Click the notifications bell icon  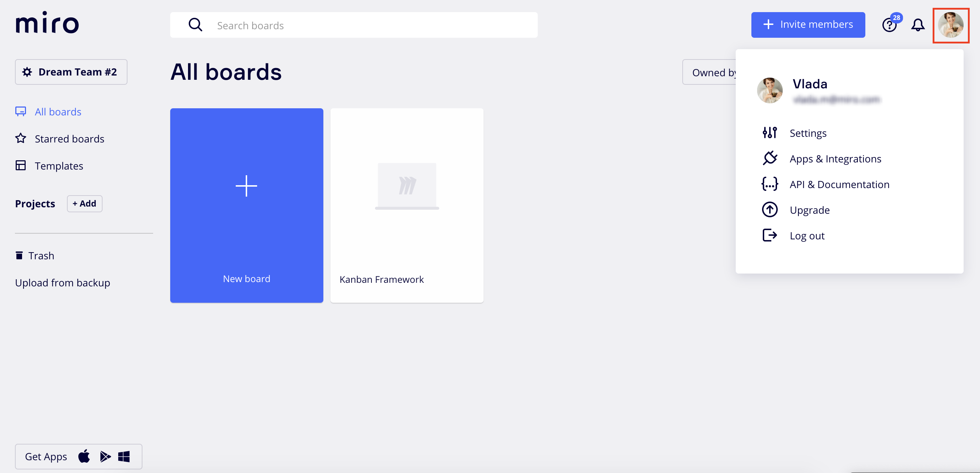(917, 25)
